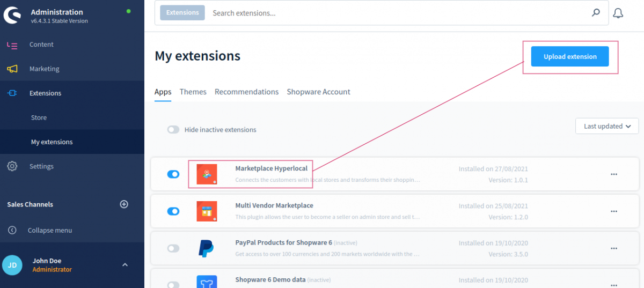The width and height of the screenshot is (644, 288).
Task: Open Marketing menu item label
Action: (45, 69)
